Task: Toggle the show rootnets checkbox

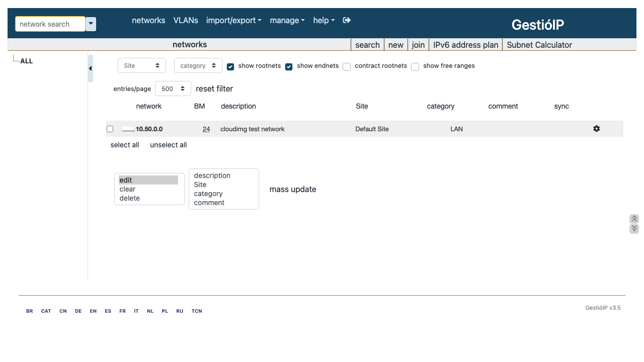Action: coord(230,67)
